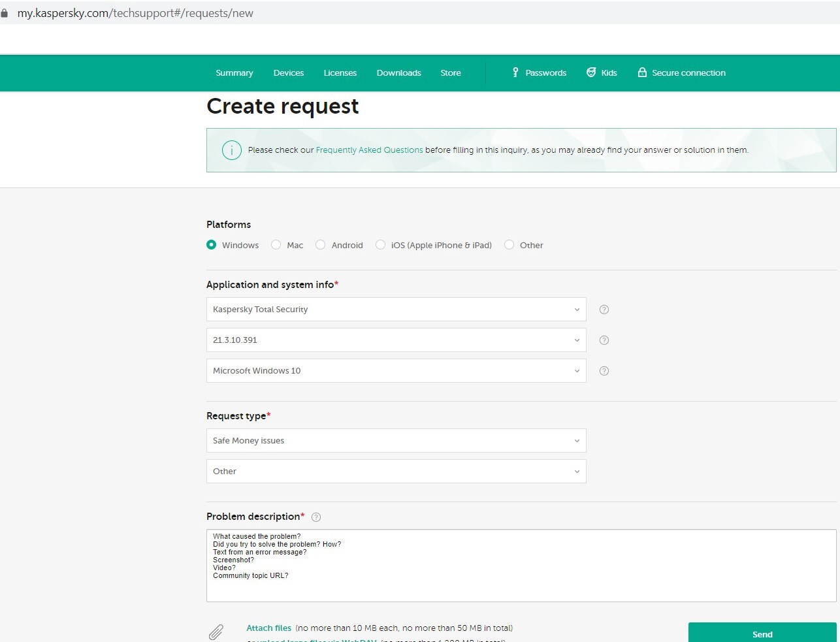Screen dimensions: 840x642
Task: Click the key icon for Passwords
Action: click(515, 72)
